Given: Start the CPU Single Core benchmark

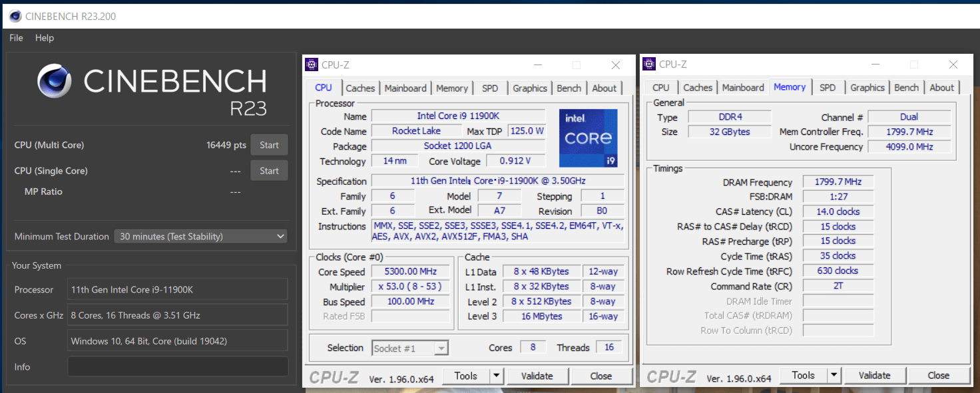Looking at the screenshot, I should click(269, 171).
